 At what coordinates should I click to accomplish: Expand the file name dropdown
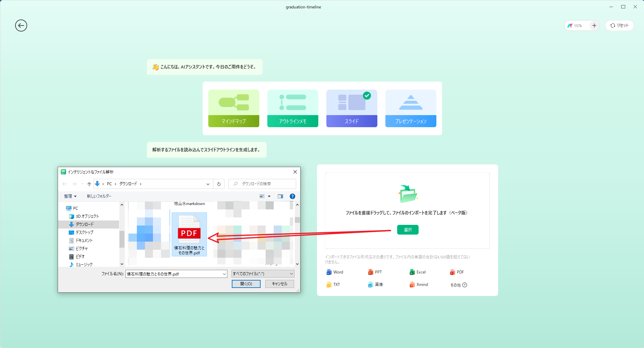(x=224, y=274)
